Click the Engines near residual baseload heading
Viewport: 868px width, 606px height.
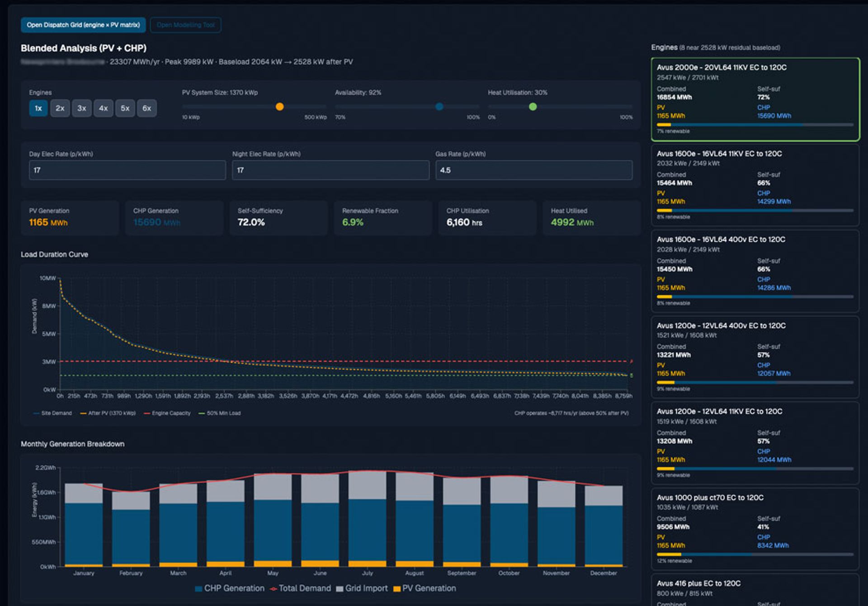click(716, 47)
